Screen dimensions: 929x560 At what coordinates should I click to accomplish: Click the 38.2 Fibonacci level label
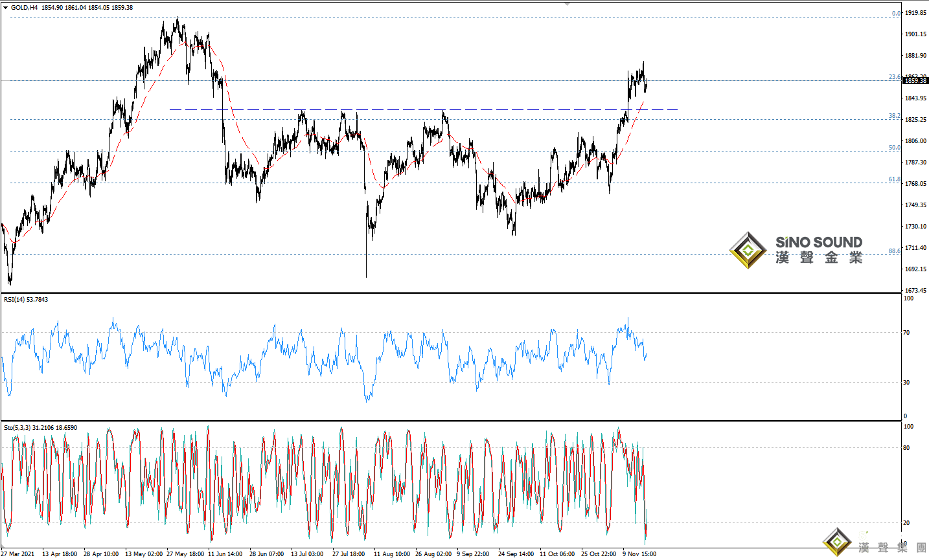[x=895, y=116]
